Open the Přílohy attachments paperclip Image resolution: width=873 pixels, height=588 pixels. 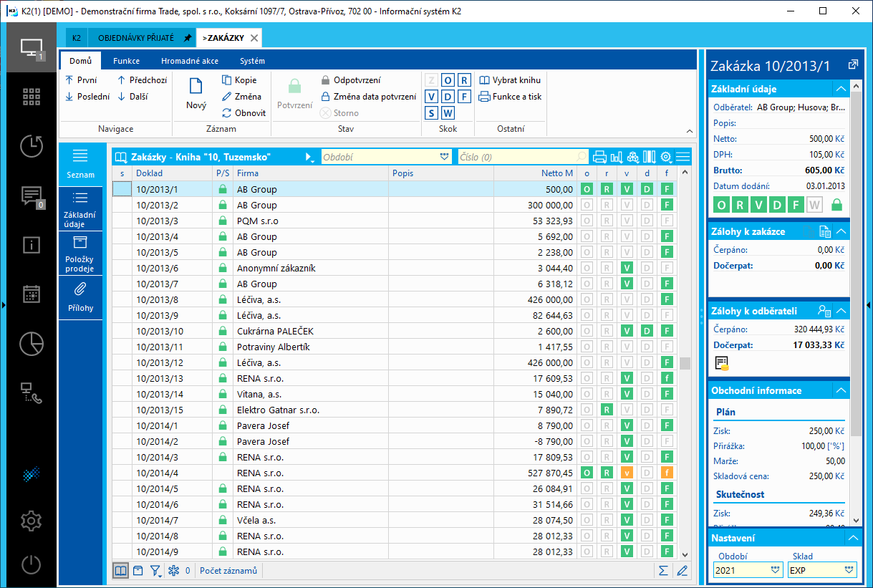click(80, 297)
